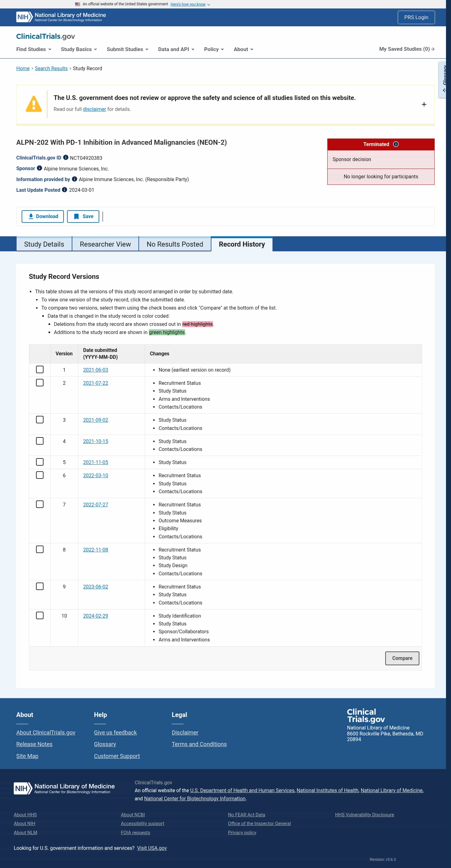The image size is (451, 868).
Task: Open the Researcher View tab
Action: [106, 244]
